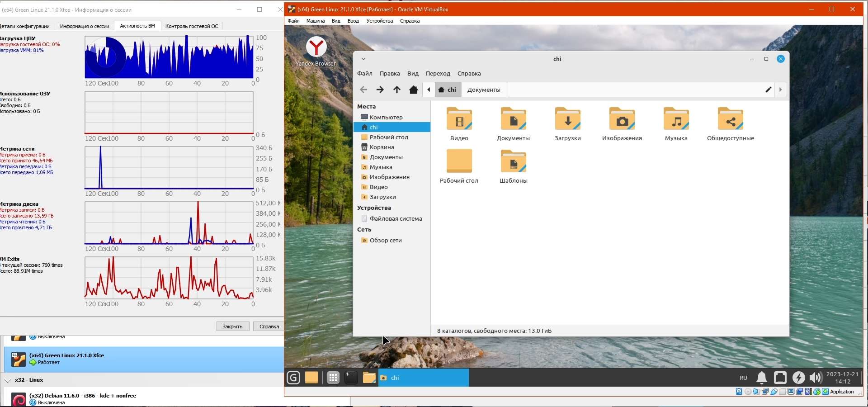Click the Закрыть button
The image size is (868, 407).
coord(232,327)
